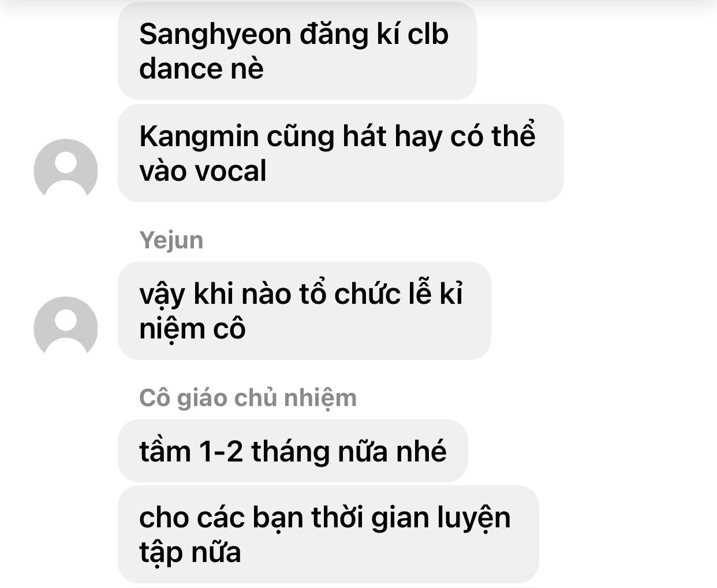Click the word 'Sanghyeon' in the first message
This screenshot has width=717, height=588.
215,35
